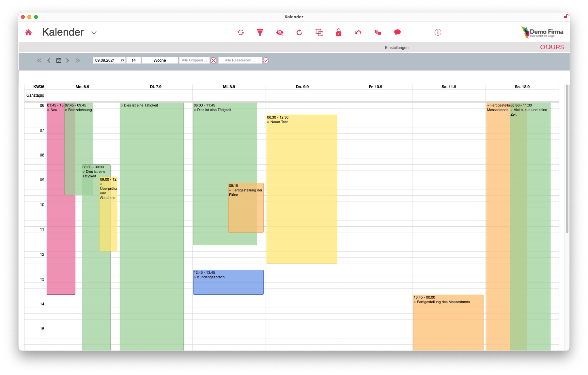The width and height of the screenshot is (588, 375).
Task: Click the KW36 week label
Action: (x=39, y=87)
